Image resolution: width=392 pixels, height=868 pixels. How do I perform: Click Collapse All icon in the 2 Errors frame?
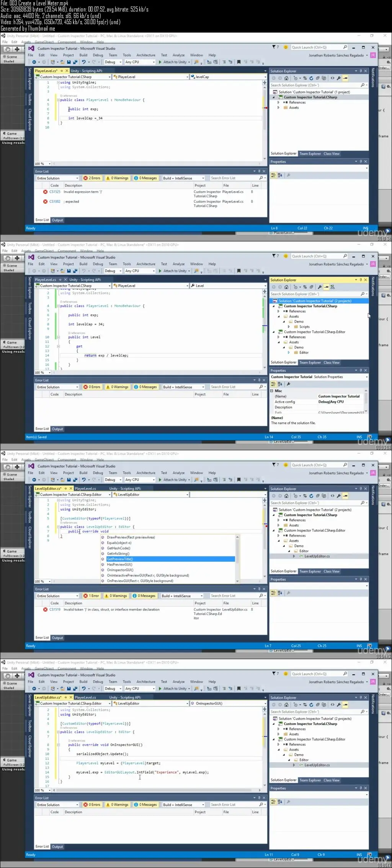pyautogui.click(x=318, y=78)
